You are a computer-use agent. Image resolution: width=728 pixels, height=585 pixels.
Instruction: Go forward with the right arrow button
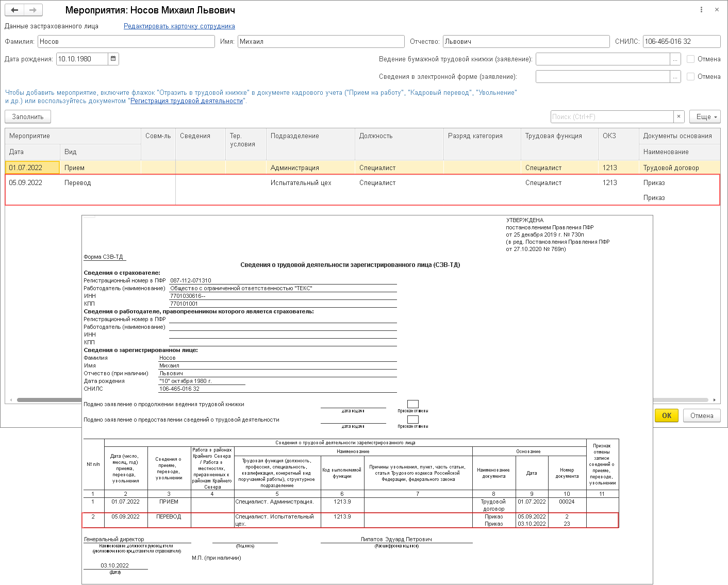coord(33,10)
